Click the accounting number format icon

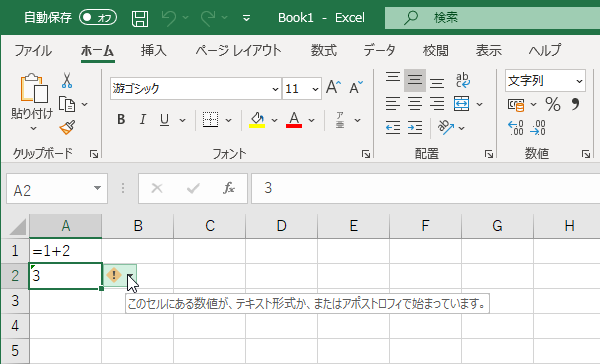pyautogui.click(x=516, y=104)
